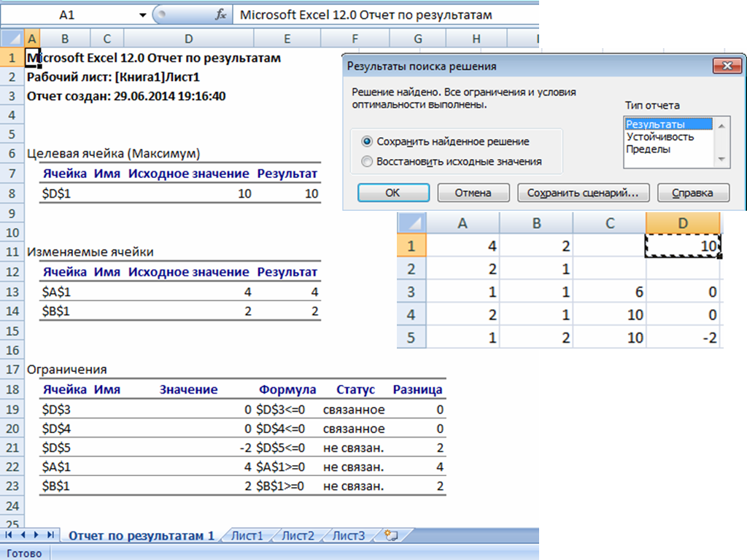Screen dimensions: 747x560
Task: Open the Лист2 sheet tab
Action: (298, 536)
